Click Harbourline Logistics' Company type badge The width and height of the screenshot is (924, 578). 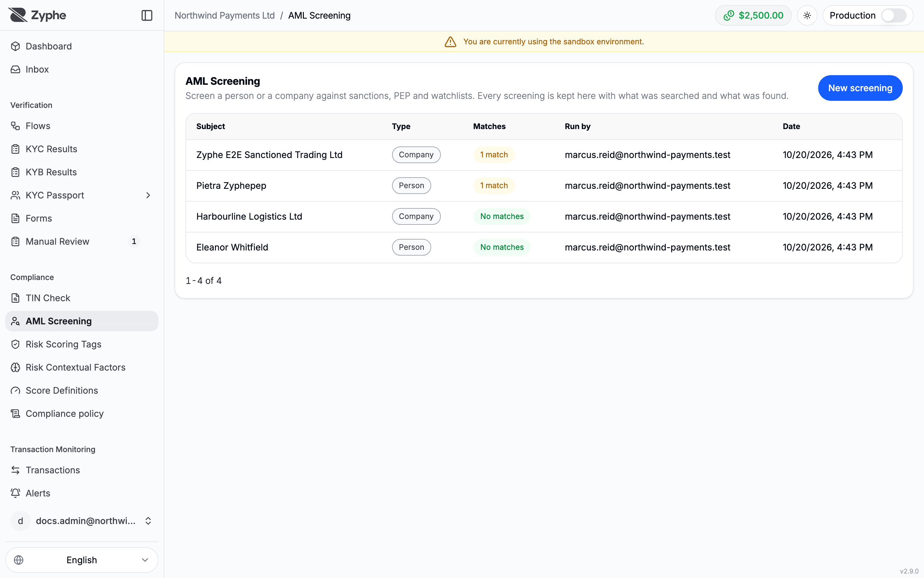click(x=416, y=216)
